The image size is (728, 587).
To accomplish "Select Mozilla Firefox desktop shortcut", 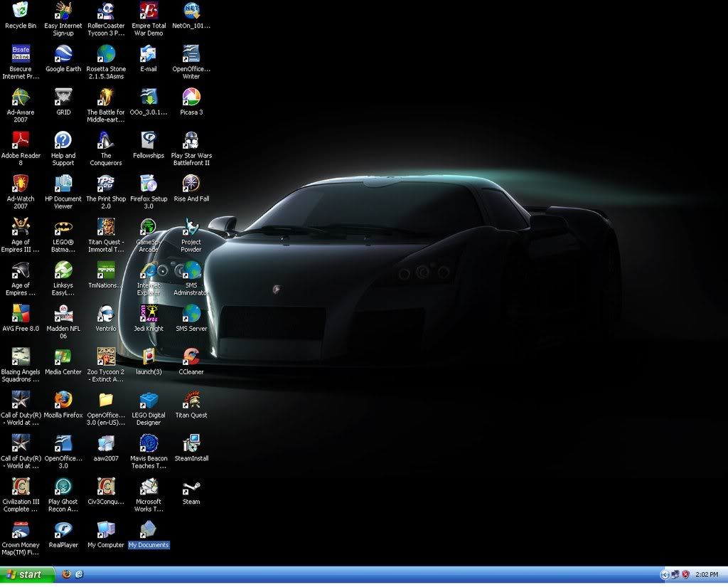I will 63,400.
